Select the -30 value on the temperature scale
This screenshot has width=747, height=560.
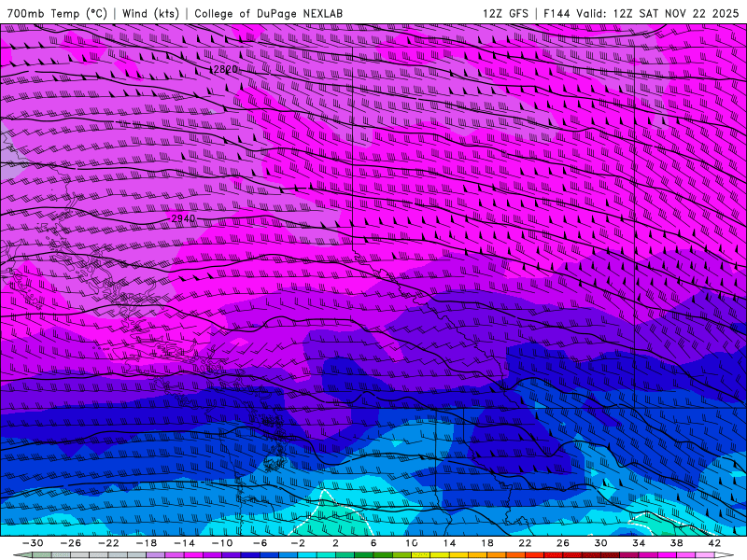point(33,543)
